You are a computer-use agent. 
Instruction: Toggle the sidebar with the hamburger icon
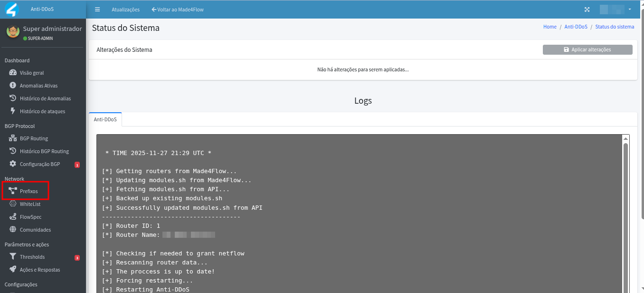97,9
